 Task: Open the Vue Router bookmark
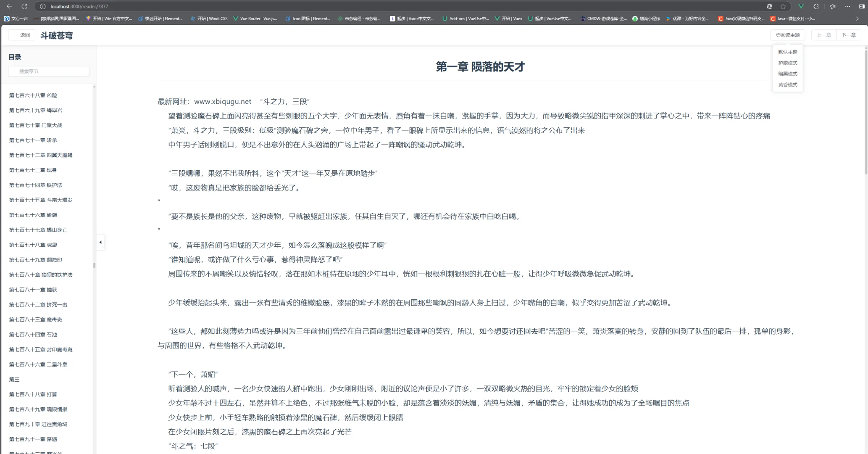(255, 18)
